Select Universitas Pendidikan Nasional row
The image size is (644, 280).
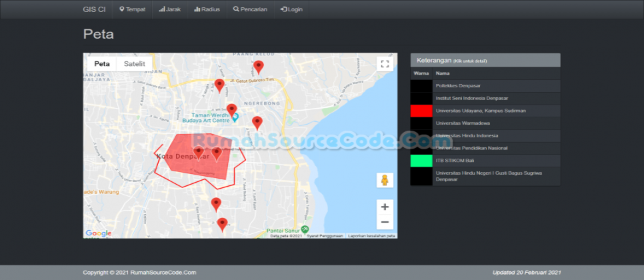coord(485,148)
